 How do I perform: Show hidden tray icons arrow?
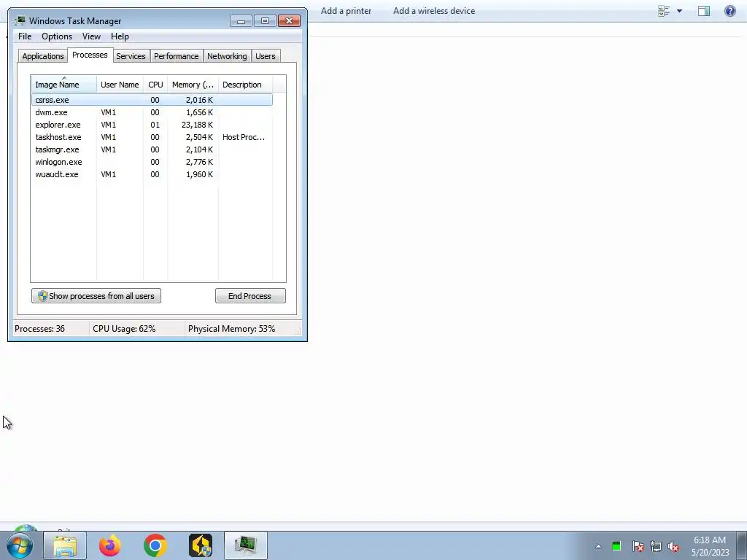(x=598, y=546)
